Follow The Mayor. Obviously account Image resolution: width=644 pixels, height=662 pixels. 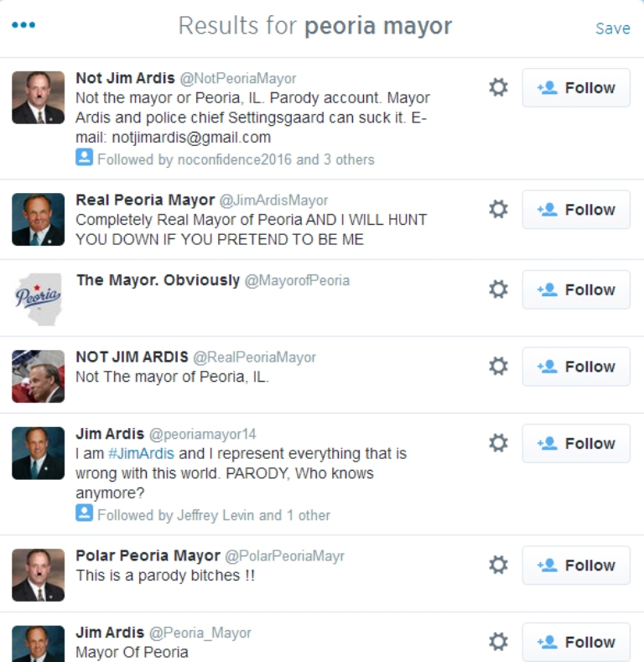point(576,289)
